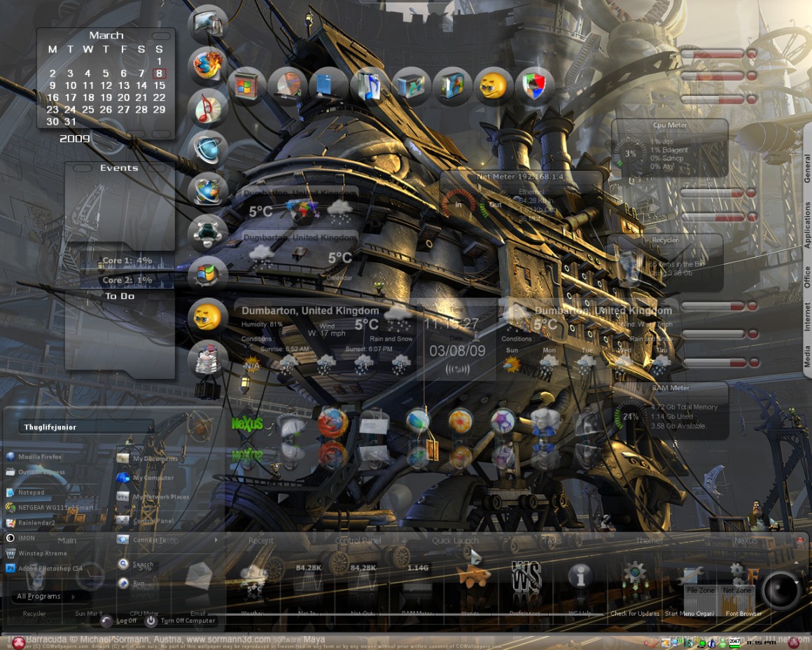The width and height of the screenshot is (812, 650).
Task: Click the red slider directly above the Cpu Meter
Action: click(719, 99)
